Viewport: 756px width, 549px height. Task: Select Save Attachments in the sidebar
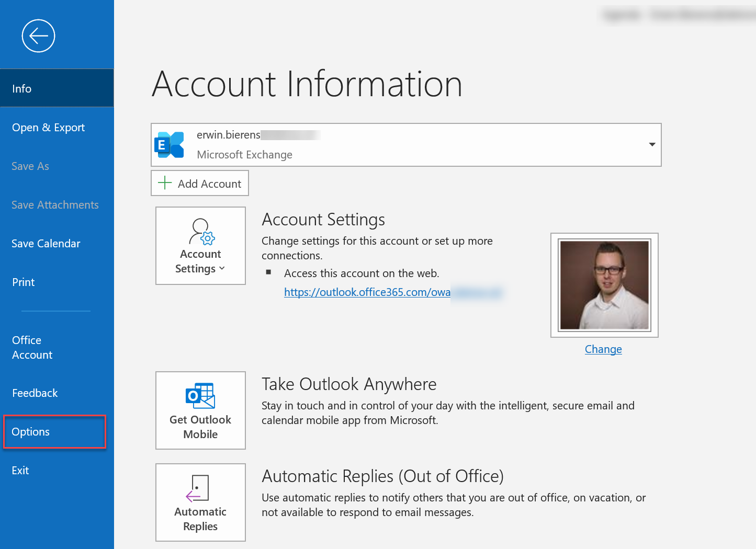(x=57, y=204)
